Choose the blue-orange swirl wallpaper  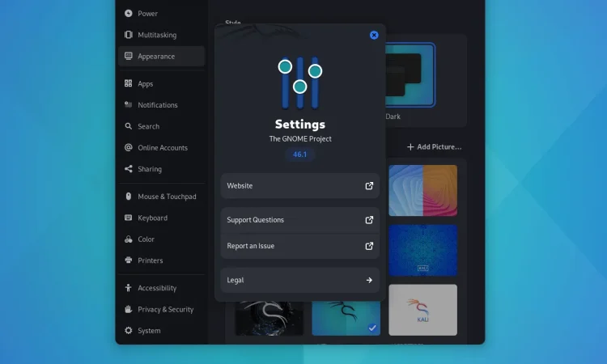click(422, 190)
